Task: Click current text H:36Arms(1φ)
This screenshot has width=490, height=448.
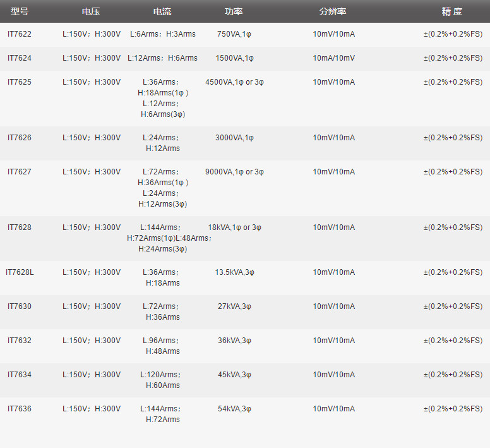Action: point(163,183)
